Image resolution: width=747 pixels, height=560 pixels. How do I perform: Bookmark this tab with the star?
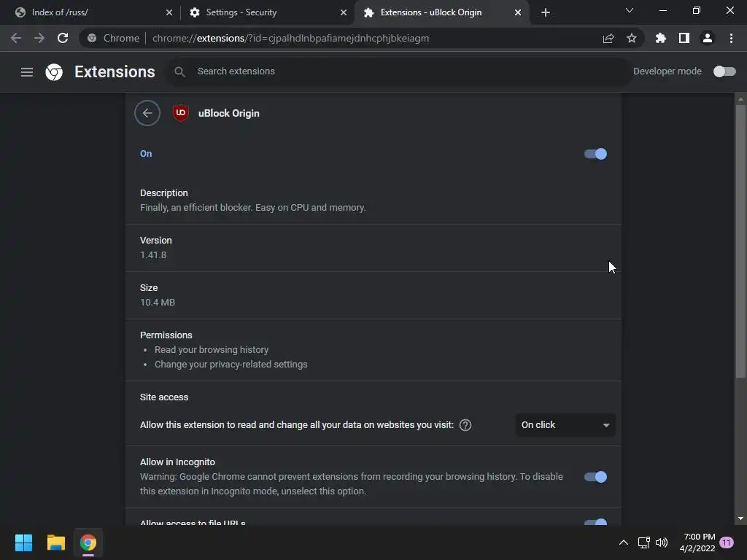pyautogui.click(x=631, y=38)
